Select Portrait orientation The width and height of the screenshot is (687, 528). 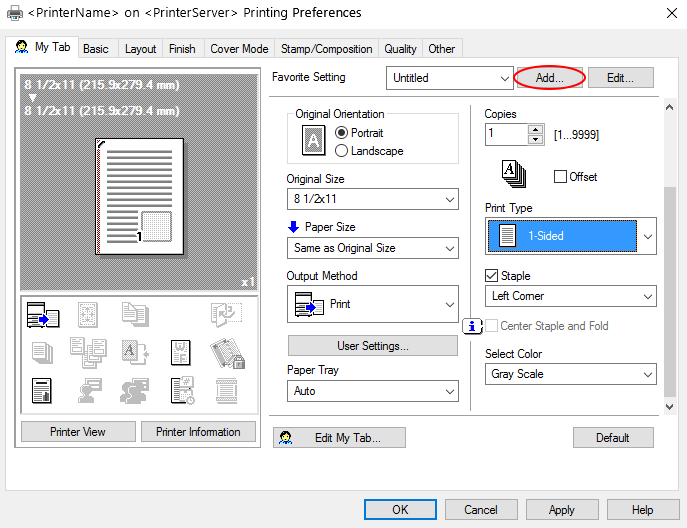point(341,132)
